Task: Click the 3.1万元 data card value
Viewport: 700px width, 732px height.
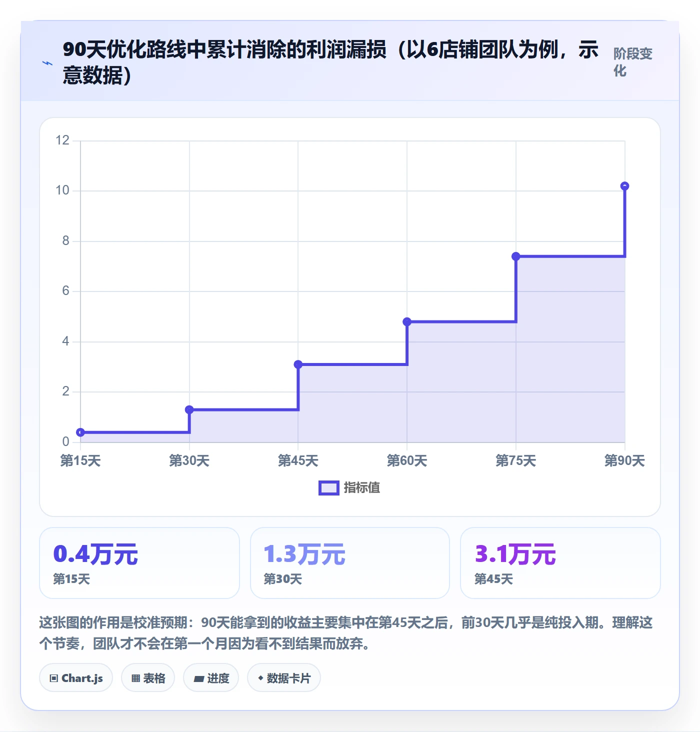Action: coord(515,554)
